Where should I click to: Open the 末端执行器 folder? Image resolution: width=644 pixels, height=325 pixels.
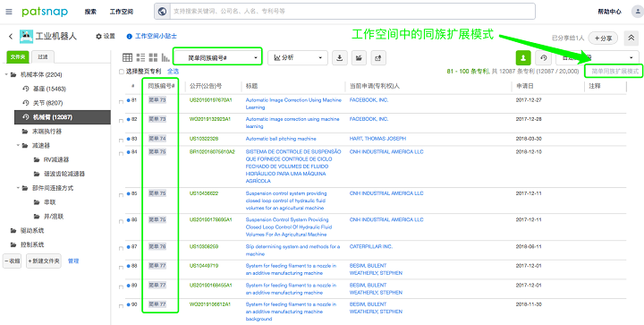coord(42,131)
